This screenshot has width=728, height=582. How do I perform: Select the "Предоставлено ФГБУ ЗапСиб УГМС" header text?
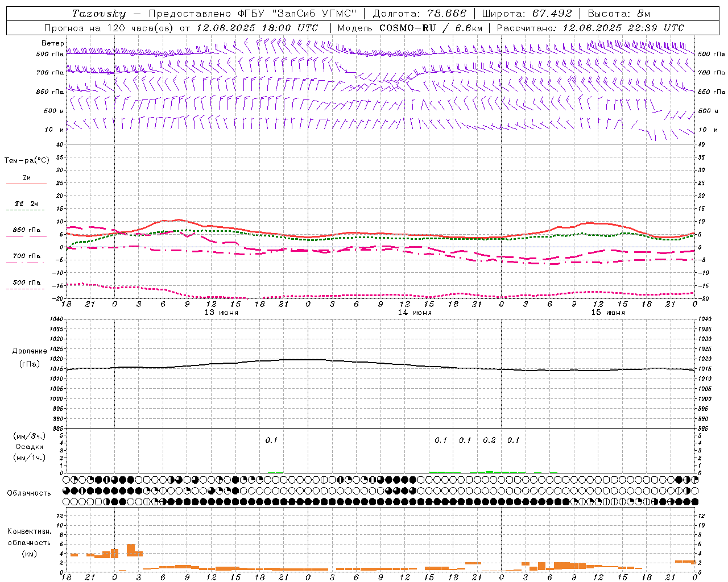tap(253, 14)
